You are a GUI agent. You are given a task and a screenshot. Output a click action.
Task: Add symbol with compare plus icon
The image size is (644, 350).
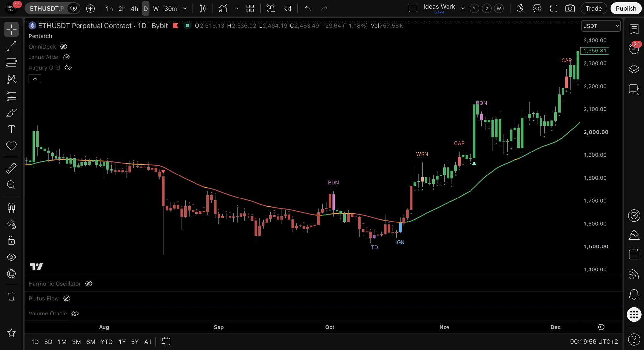[90, 9]
